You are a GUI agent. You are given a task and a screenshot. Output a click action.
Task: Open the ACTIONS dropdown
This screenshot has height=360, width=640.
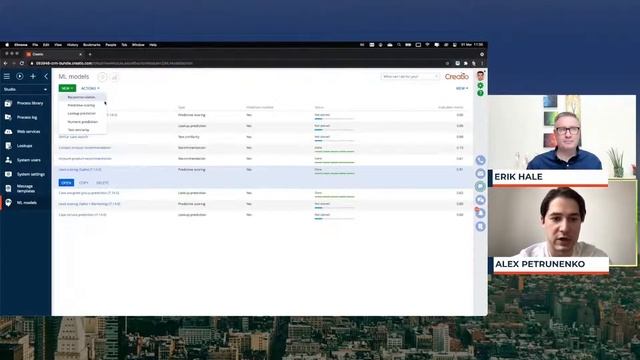[90, 88]
